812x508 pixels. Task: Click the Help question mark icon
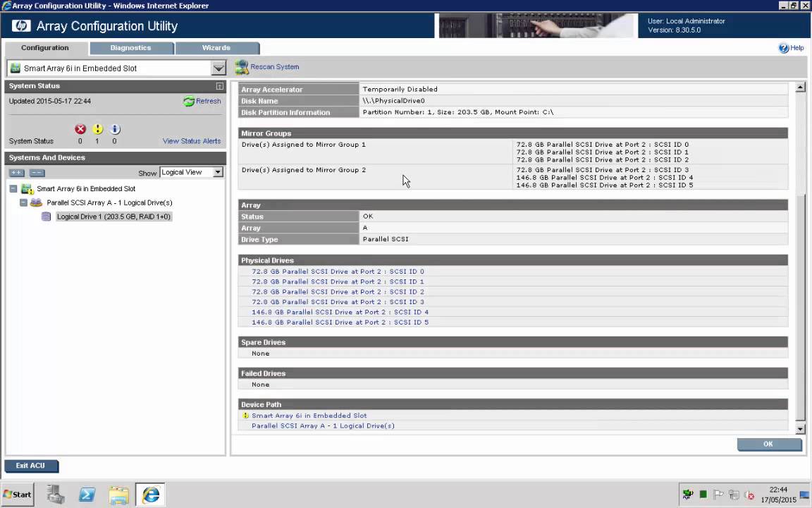point(784,48)
